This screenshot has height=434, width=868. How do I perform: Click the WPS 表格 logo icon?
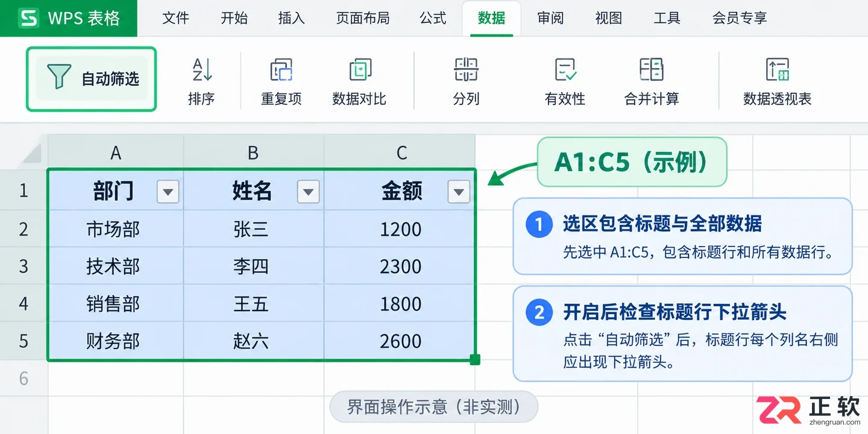[28, 18]
